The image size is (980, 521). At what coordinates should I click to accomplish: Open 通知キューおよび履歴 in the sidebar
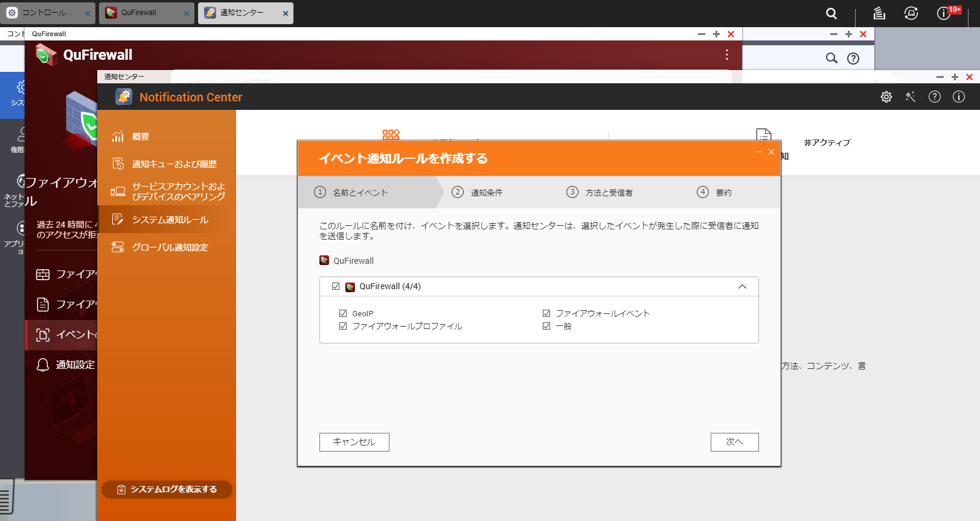tap(167, 164)
